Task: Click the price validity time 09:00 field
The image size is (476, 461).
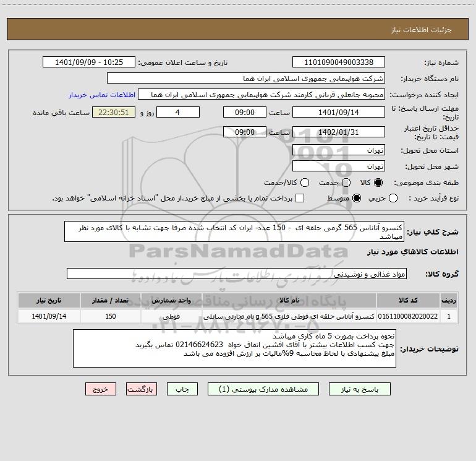Action: pos(245,132)
